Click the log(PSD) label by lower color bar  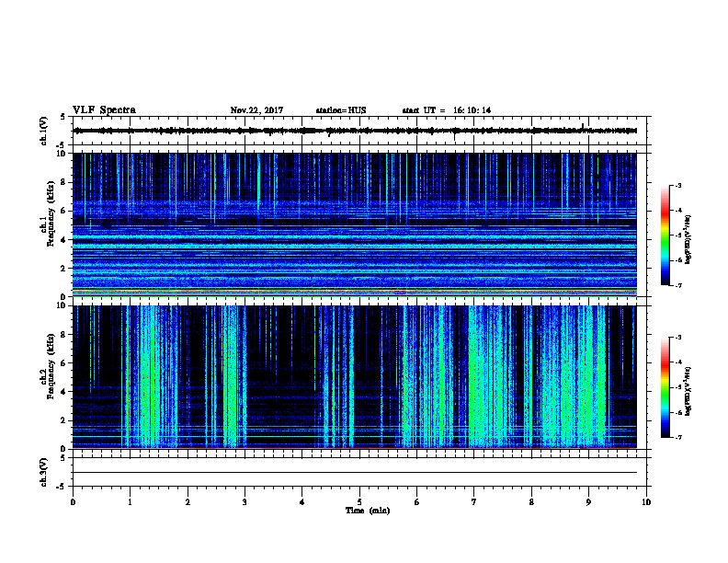click(x=688, y=391)
